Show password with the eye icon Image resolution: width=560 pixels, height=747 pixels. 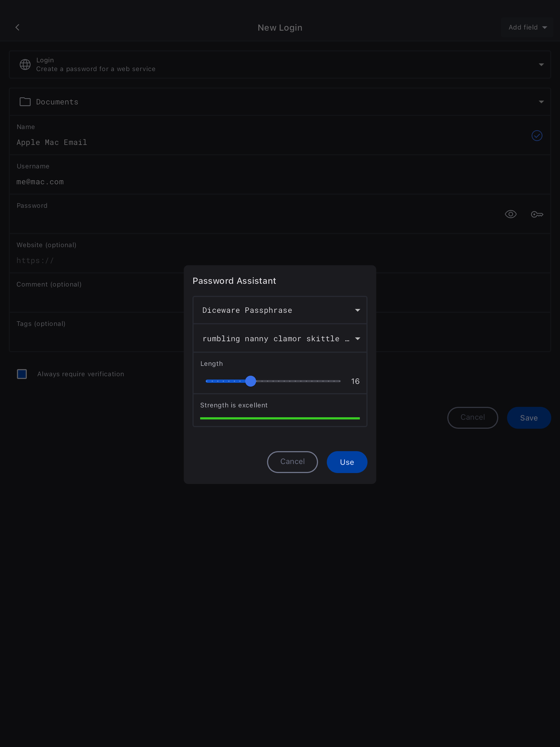(510, 214)
